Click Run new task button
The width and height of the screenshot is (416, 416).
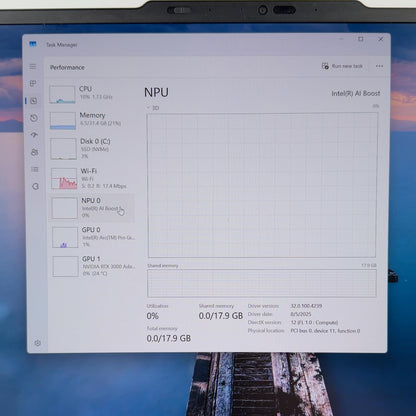point(342,66)
